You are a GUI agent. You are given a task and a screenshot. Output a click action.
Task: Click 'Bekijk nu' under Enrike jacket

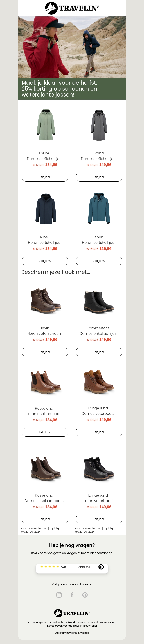tap(45, 177)
